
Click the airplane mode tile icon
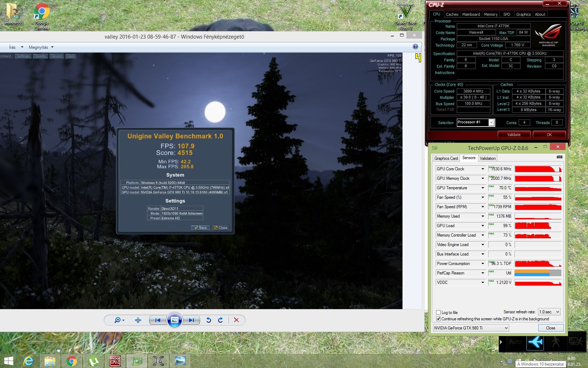(535, 342)
